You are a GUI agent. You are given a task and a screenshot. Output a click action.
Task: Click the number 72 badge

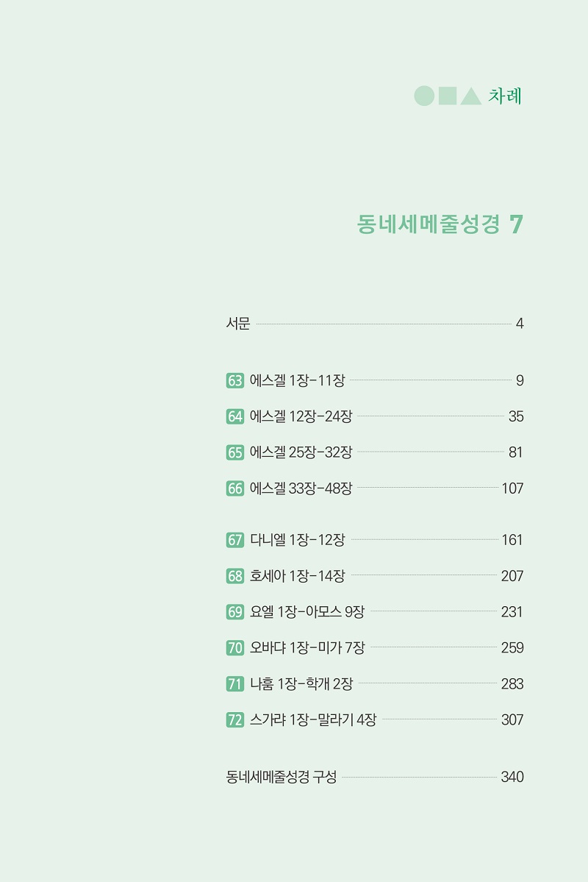(235, 720)
